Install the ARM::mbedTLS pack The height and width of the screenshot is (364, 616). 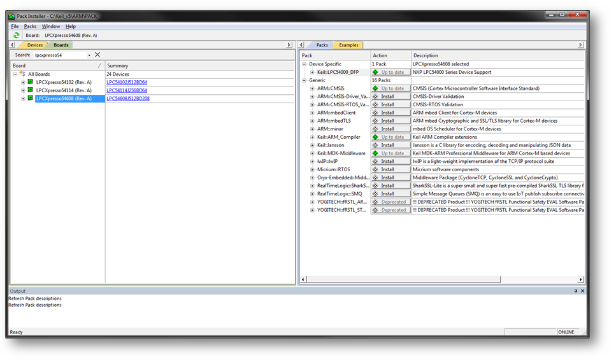pos(391,121)
